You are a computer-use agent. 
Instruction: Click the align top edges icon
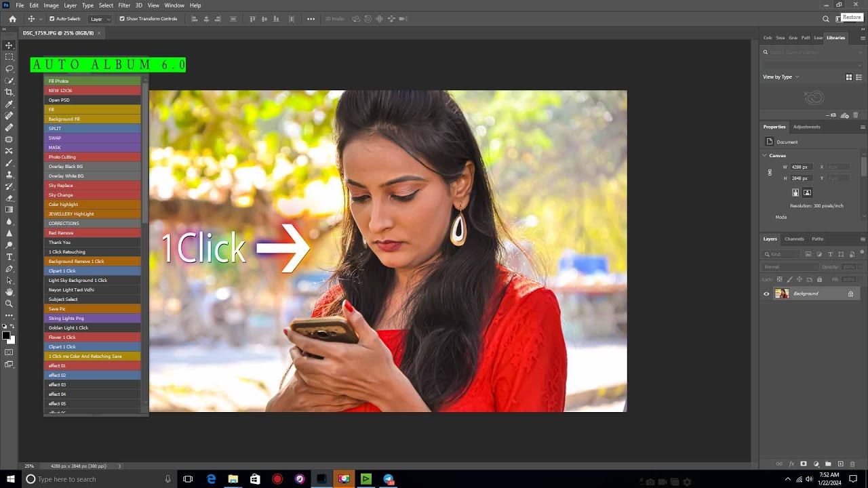253,19
